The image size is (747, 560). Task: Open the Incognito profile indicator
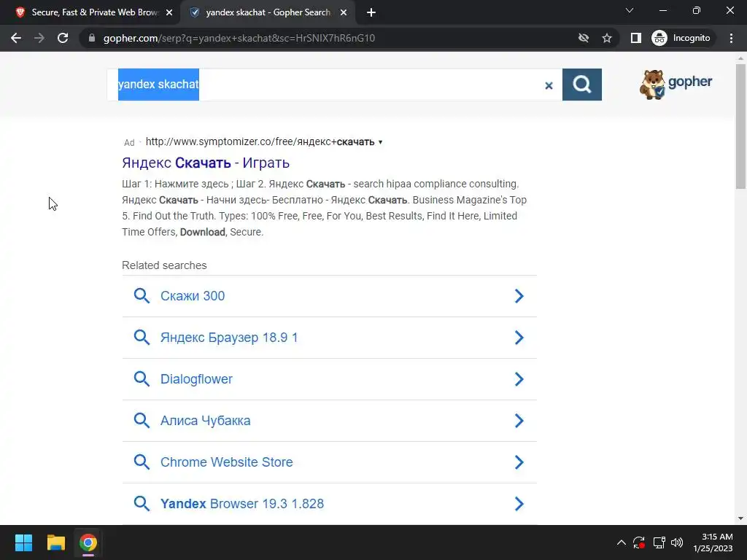(682, 38)
